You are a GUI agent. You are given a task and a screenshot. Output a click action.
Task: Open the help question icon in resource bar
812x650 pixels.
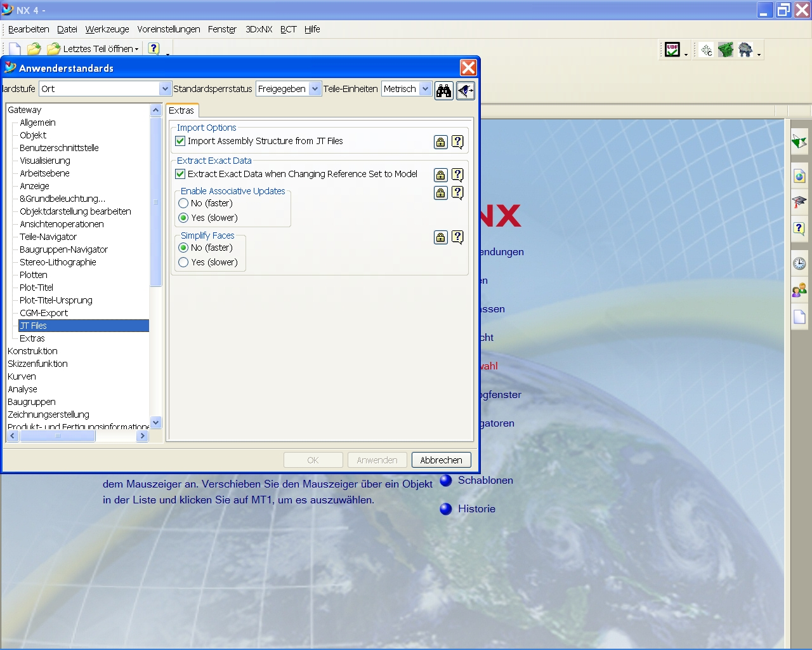point(799,229)
